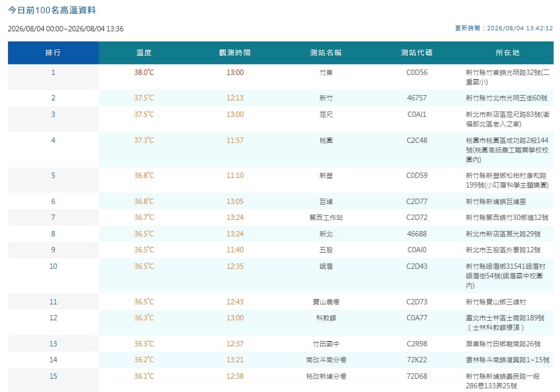This screenshot has height=392, width=560.
Task: Select station name 寶山農場
Action: 325,302
